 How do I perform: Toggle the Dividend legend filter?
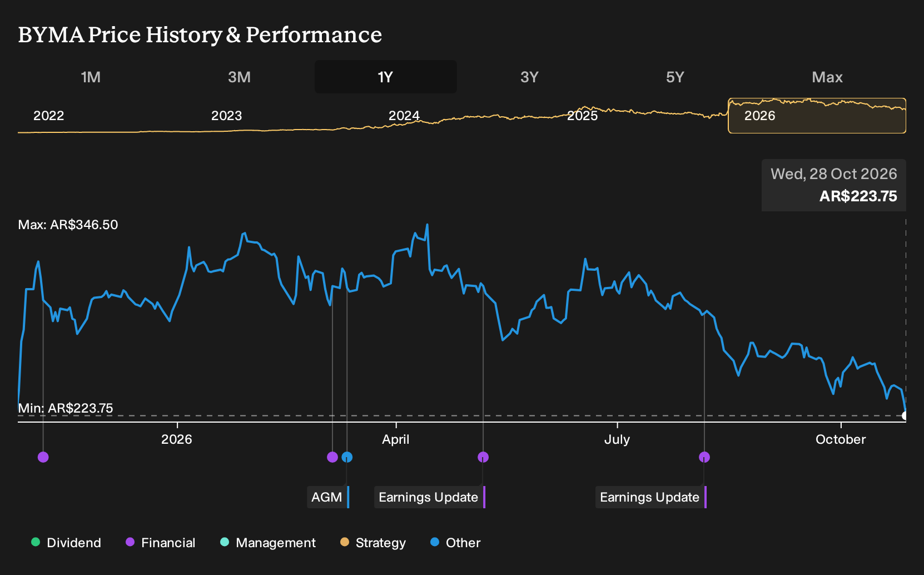coord(66,543)
